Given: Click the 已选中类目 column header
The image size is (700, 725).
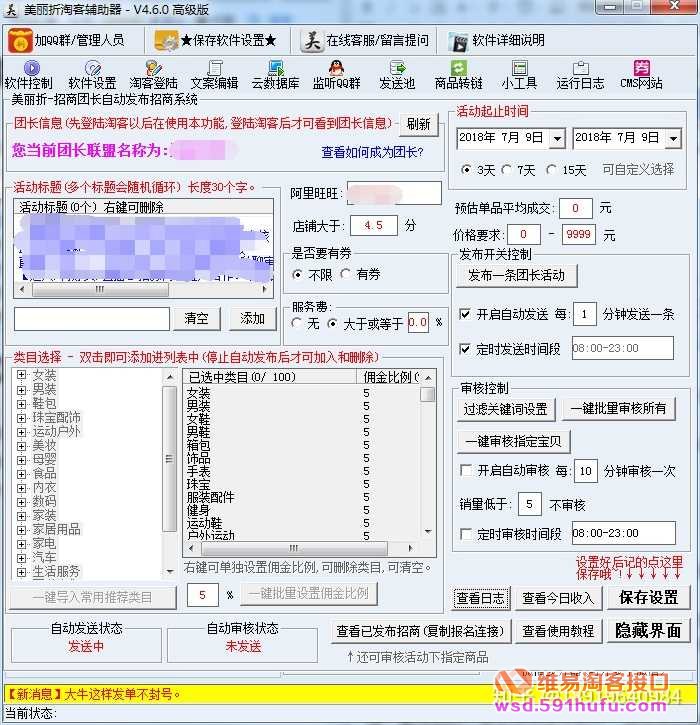Looking at the screenshot, I should tap(270, 377).
